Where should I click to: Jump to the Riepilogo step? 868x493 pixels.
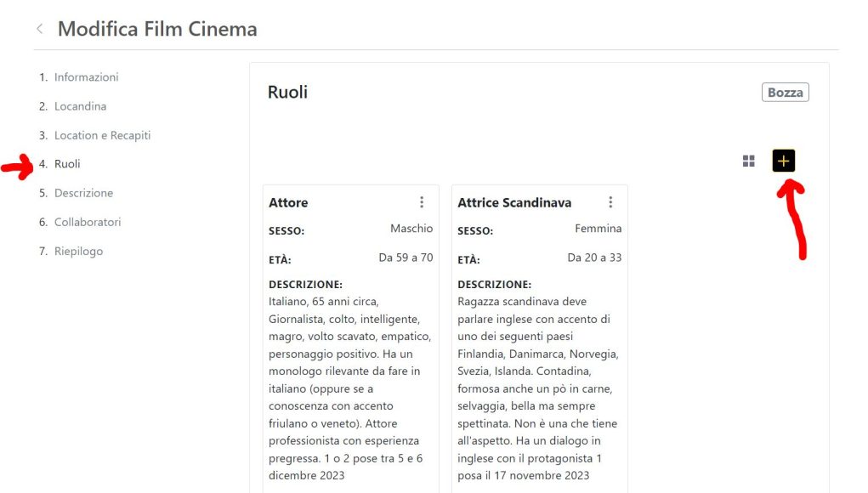coord(71,252)
